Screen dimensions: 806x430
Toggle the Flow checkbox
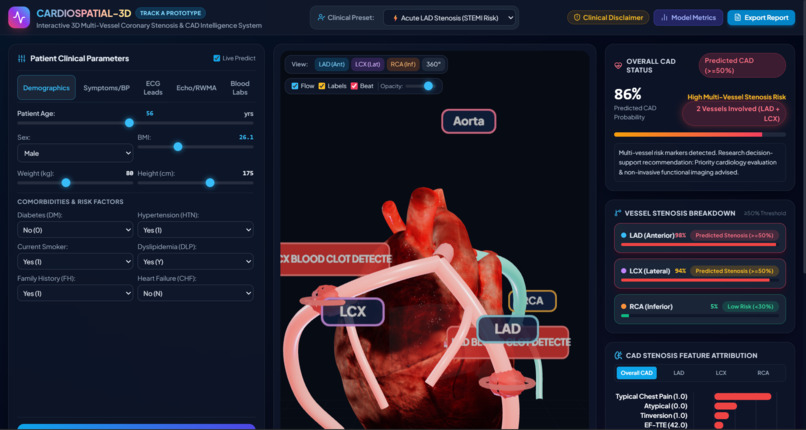click(295, 86)
